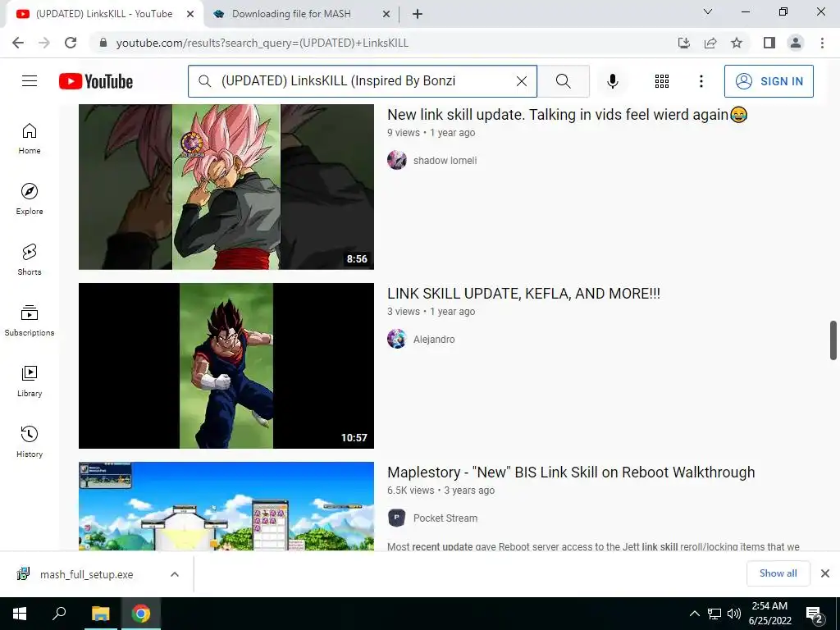The image size is (840, 630).
Task: Open Explore in the sidebar
Action: click(x=30, y=199)
